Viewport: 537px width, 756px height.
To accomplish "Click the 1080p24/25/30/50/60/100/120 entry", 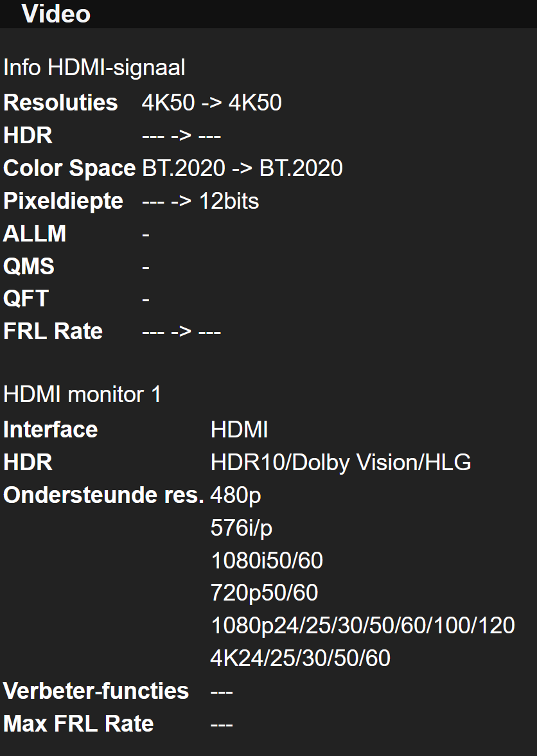I will pyautogui.click(x=362, y=626).
